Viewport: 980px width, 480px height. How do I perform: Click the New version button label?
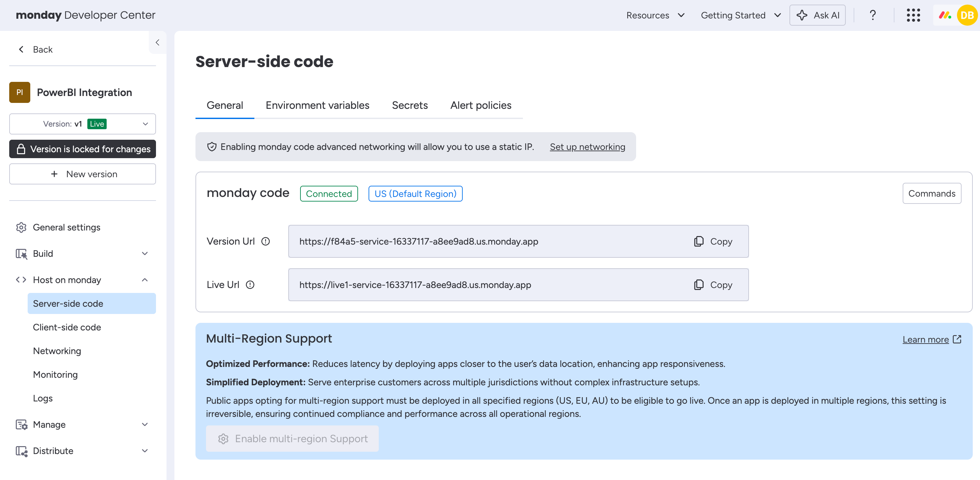(x=92, y=174)
